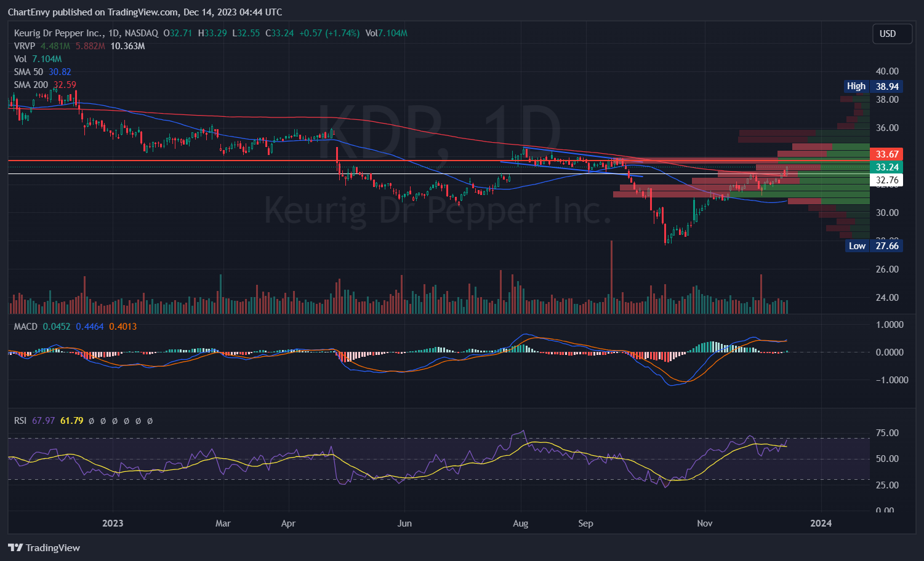Click the VRVP total 10.363M value
This screenshot has width=924, height=561.
(x=127, y=46)
